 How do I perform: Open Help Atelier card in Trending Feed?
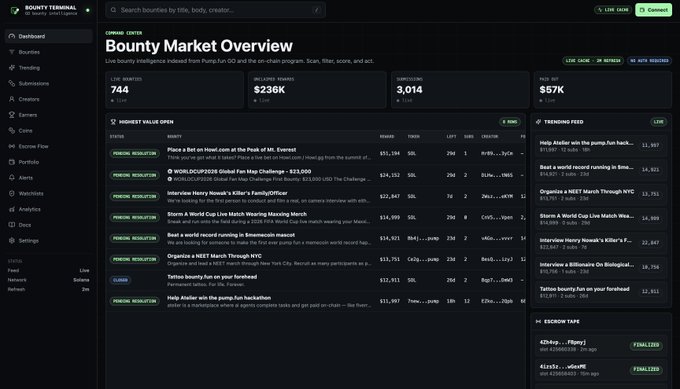point(601,146)
